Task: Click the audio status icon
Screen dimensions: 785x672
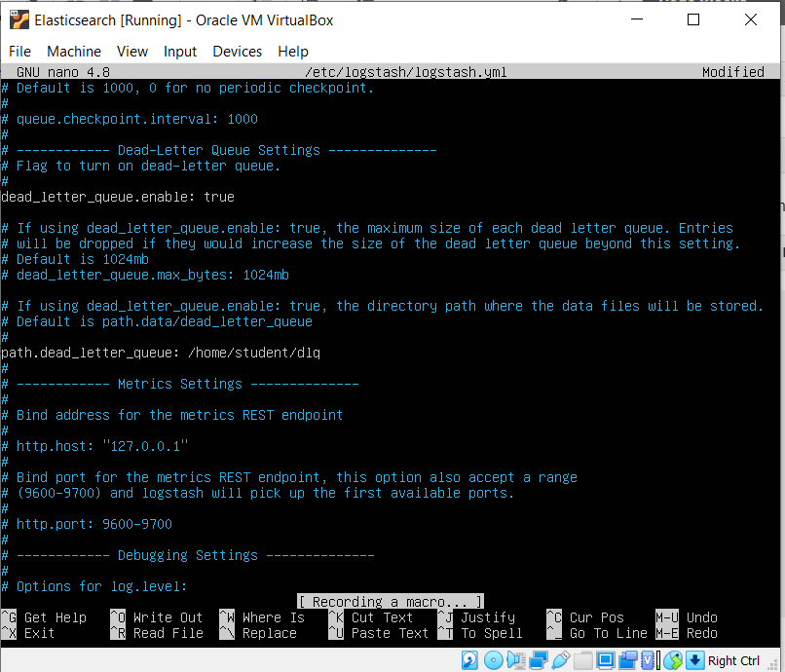Action: click(516, 660)
